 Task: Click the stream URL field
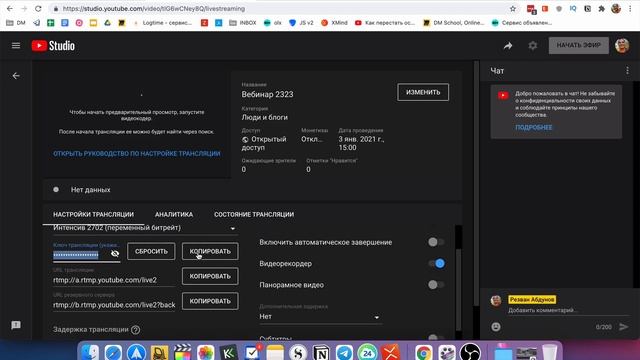tap(114, 280)
